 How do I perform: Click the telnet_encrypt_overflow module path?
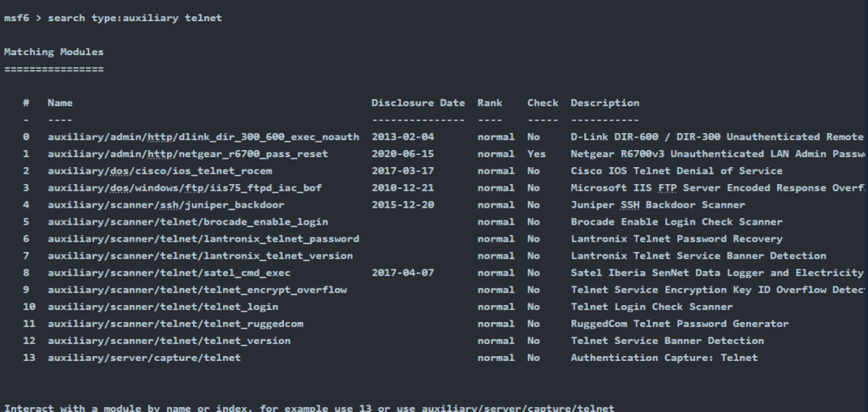point(197,290)
